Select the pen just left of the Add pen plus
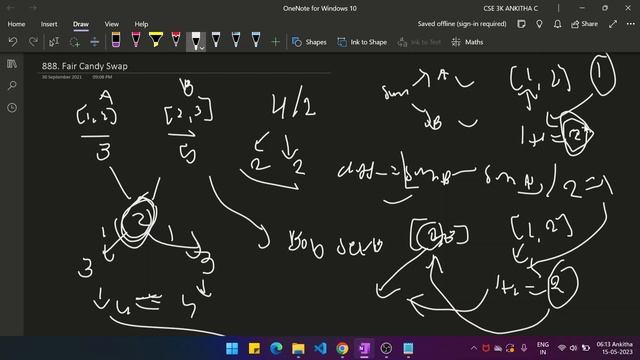Screen dimensions: 640x360 [x=256, y=40]
